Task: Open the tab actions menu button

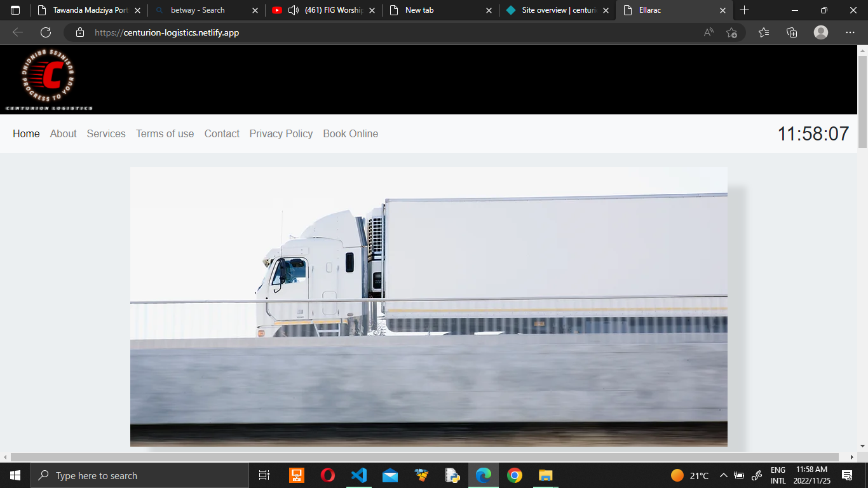Action: 15,10
